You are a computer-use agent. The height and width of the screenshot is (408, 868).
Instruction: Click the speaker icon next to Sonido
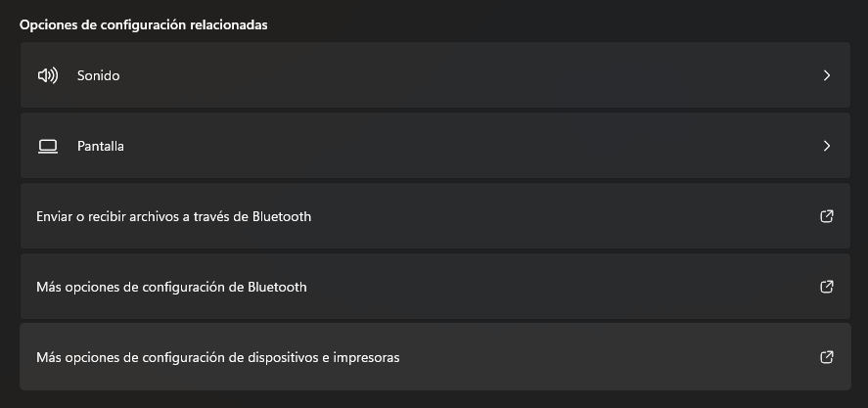coord(48,75)
